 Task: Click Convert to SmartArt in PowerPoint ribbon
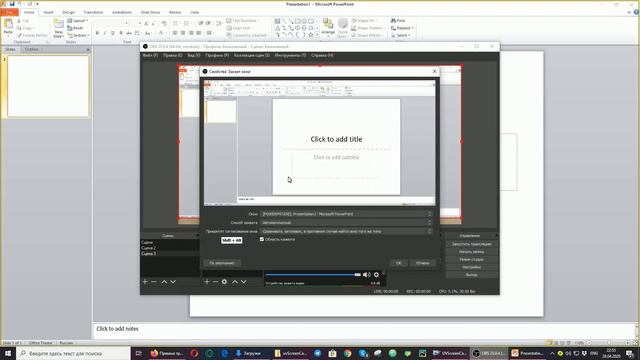coord(247,36)
